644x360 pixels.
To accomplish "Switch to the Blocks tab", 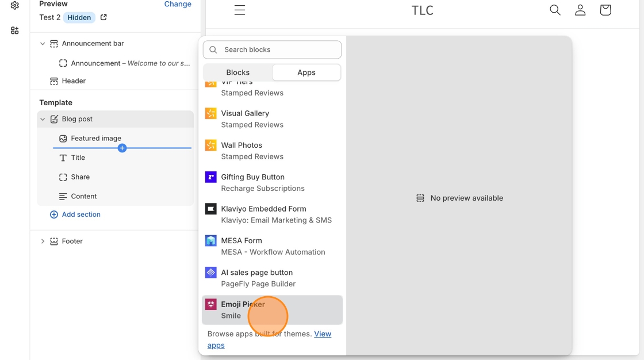I will (237, 72).
